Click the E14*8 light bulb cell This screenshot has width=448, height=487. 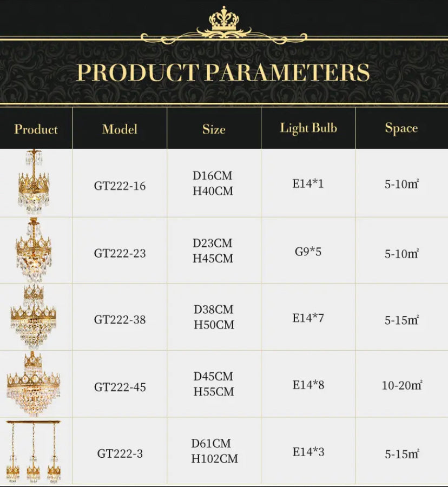308,385
